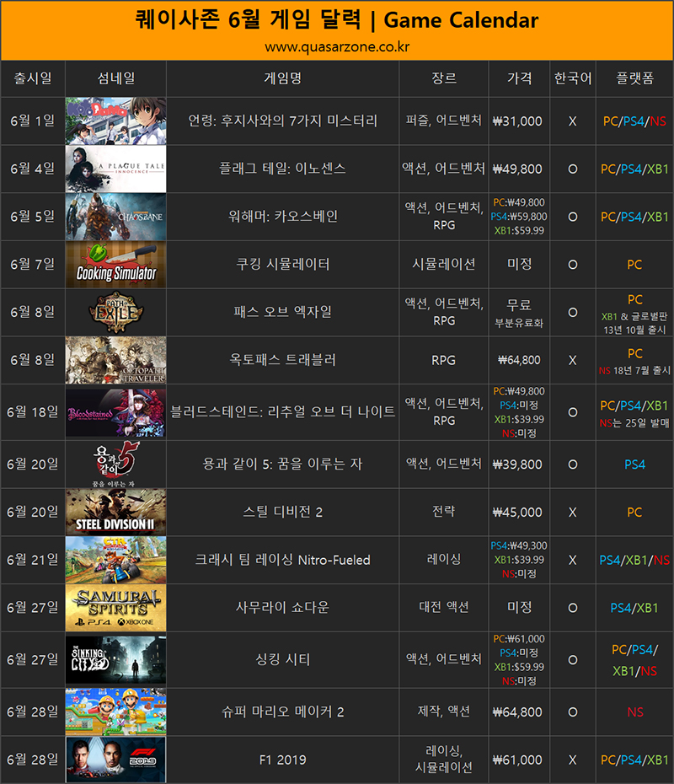Select the 제작, 액션 genre cell

coord(444,712)
